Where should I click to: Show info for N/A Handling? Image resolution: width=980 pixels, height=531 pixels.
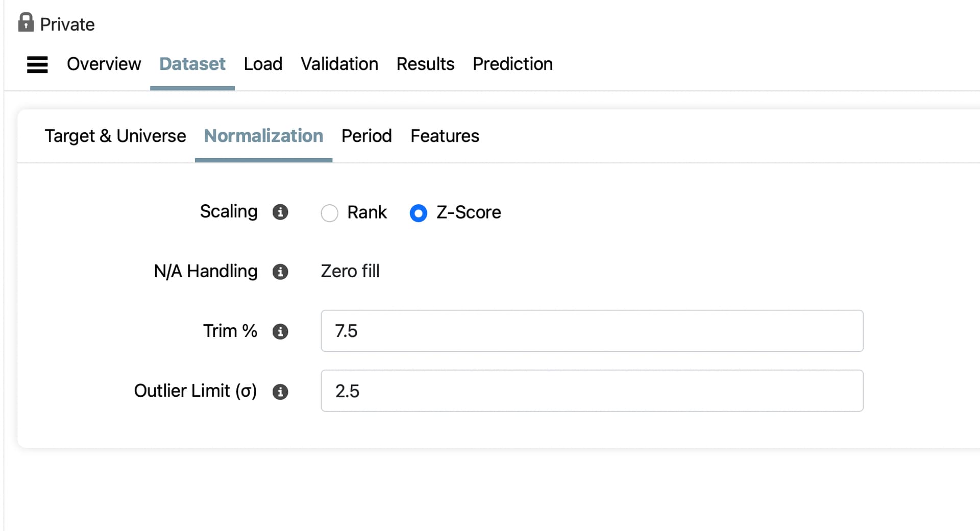[x=280, y=272]
